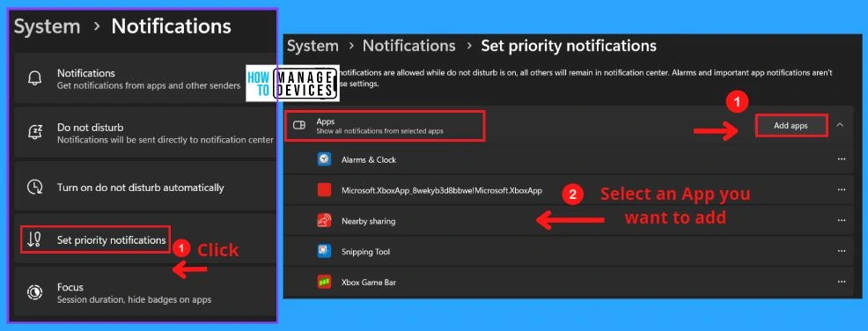The width and height of the screenshot is (868, 331).
Task: Go to System in right window breadcrumb
Action: tap(313, 46)
